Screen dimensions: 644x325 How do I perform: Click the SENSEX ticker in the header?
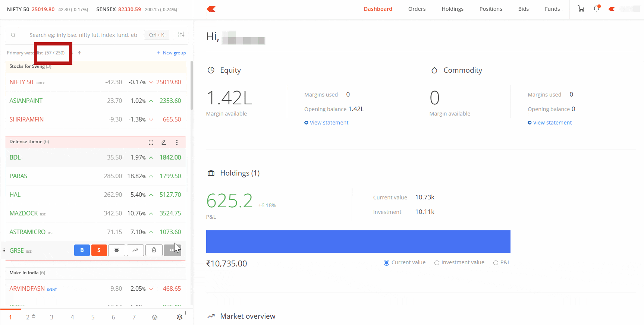pos(136,9)
